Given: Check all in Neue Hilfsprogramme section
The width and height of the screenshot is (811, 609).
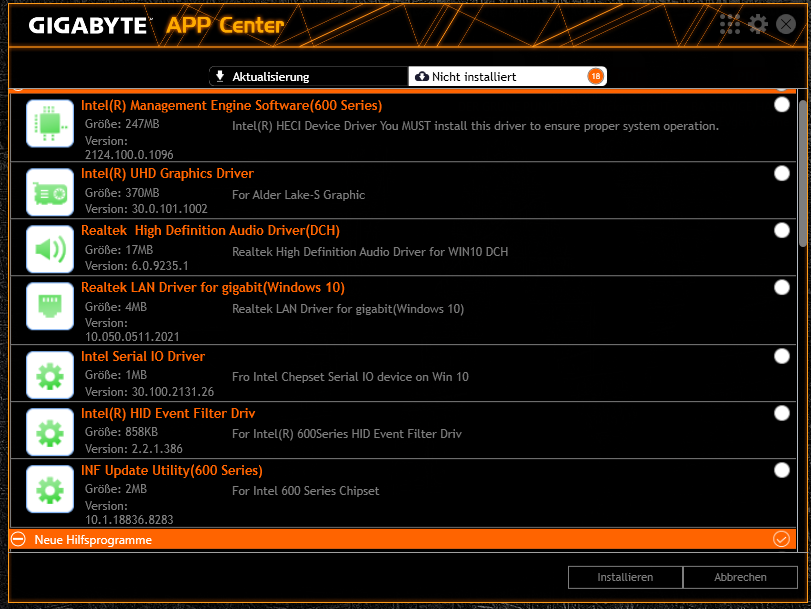Looking at the screenshot, I should [781, 539].
